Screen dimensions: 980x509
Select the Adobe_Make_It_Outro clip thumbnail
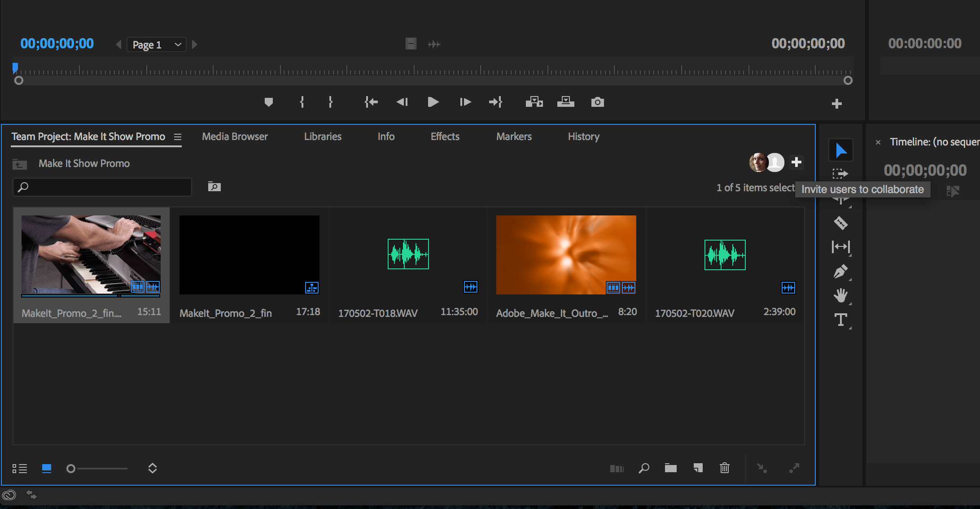click(x=566, y=254)
